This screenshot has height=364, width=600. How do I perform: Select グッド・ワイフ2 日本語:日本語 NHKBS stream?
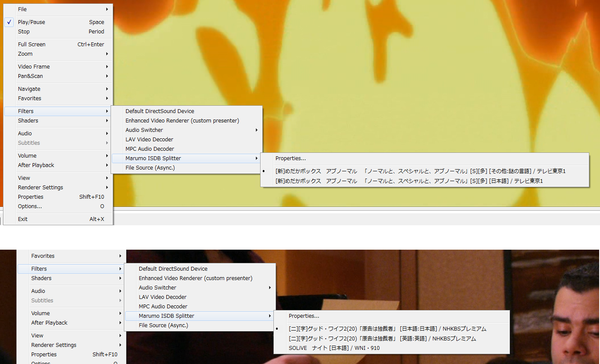(387, 329)
